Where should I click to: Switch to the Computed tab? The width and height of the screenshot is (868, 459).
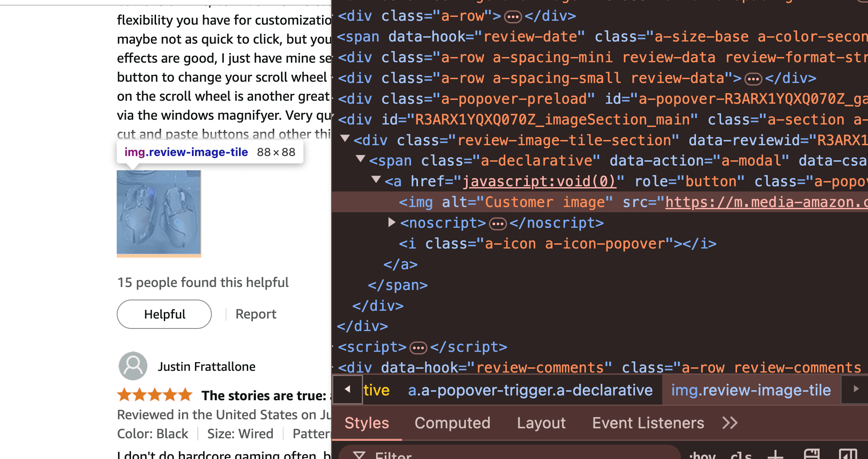pos(453,423)
